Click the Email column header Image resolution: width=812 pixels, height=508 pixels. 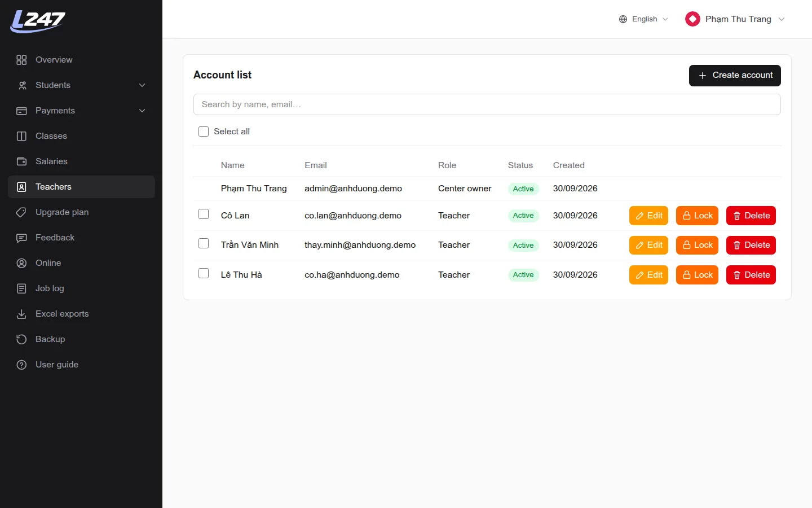[x=316, y=165]
